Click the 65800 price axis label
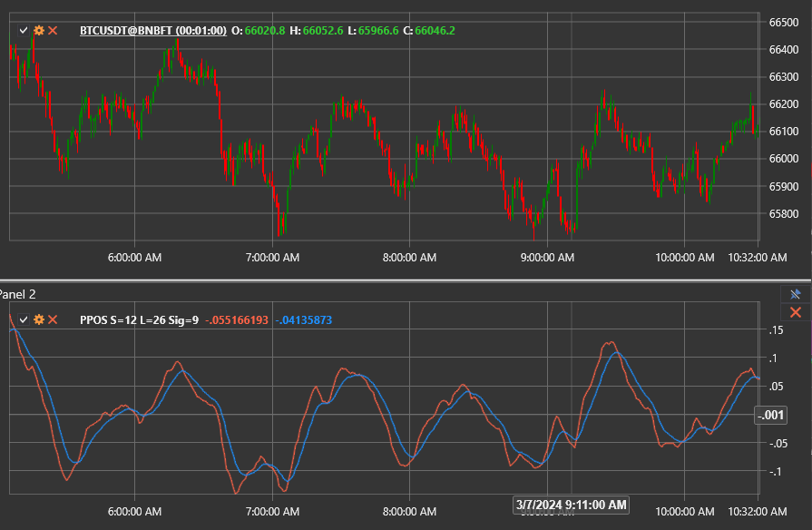The image size is (812, 530). coord(784,213)
